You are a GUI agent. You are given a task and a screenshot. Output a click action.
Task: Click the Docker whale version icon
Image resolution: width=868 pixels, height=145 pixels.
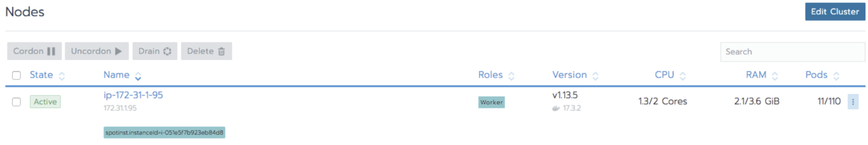pos(556,108)
